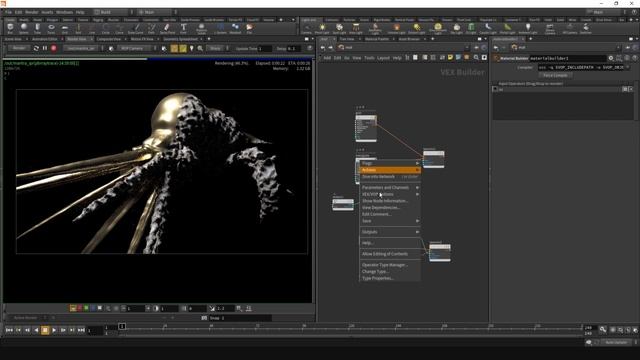Open parameter gear menu for materialbuilder1
640x360 pixels.
[x=611, y=58]
